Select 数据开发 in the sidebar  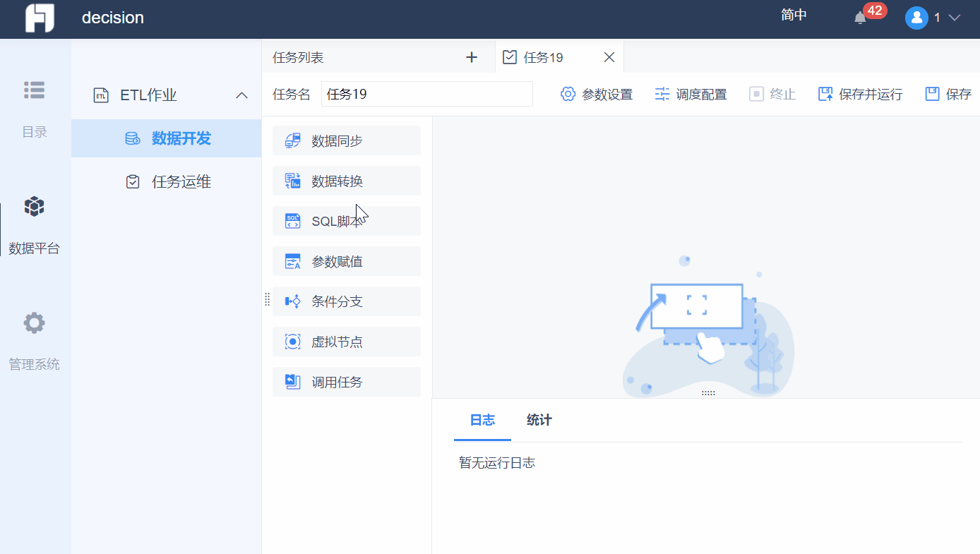click(166, 138)
